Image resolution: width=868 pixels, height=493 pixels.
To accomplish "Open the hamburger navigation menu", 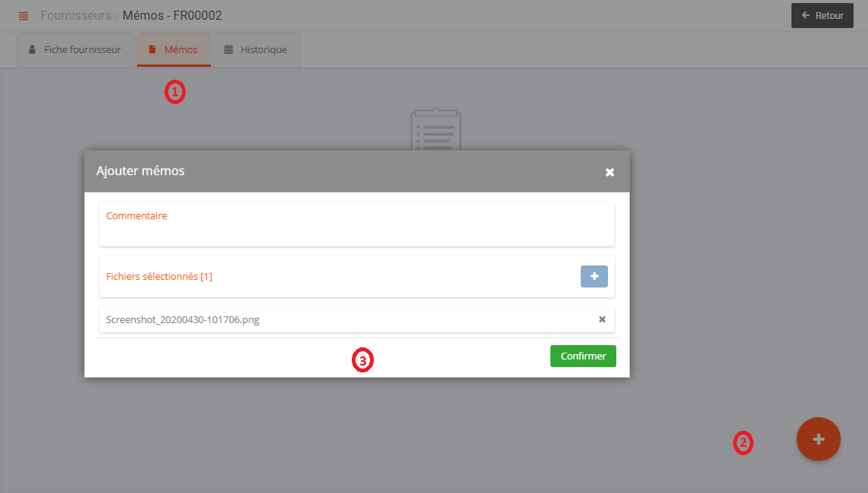I will tap(24, 16).
